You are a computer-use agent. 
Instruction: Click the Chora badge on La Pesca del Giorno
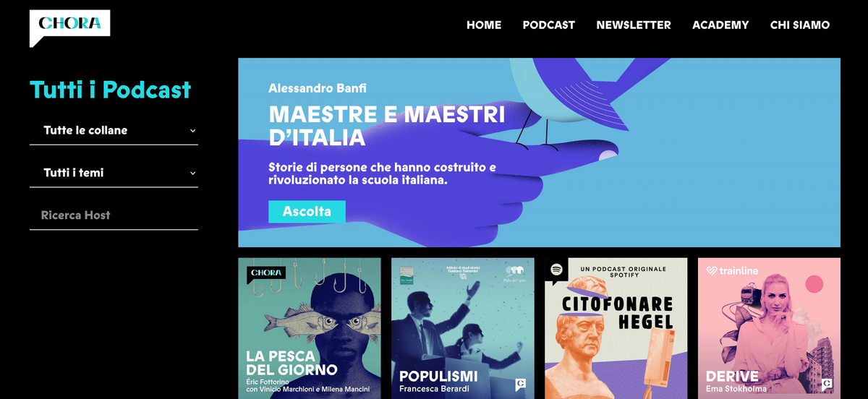265,275
